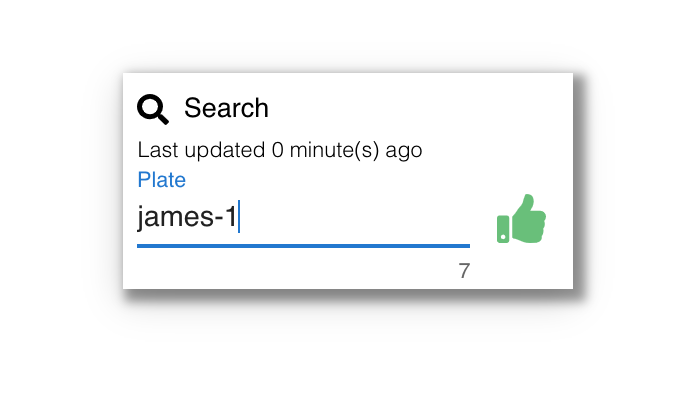Click the character counter showing 7
Screen dimensions: 696x404
click(x=464, y=270)
